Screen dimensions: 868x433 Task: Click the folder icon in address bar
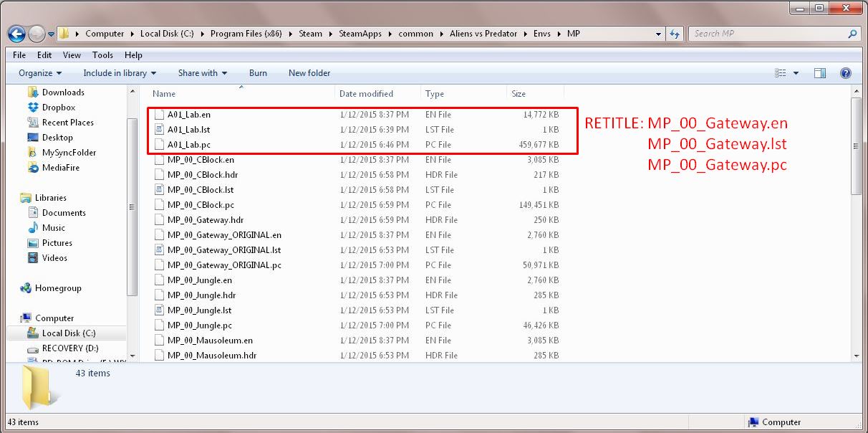(x=64, y=34)
